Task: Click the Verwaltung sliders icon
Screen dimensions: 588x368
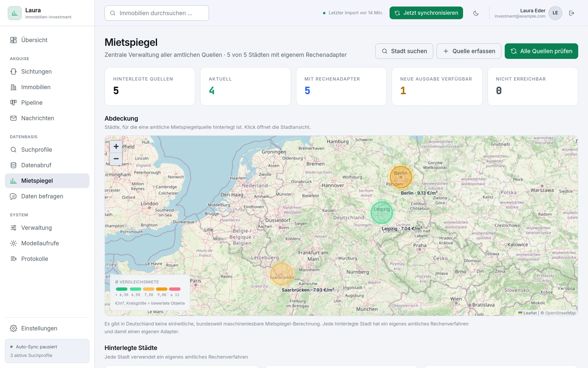Action: [x=13, y=228]
